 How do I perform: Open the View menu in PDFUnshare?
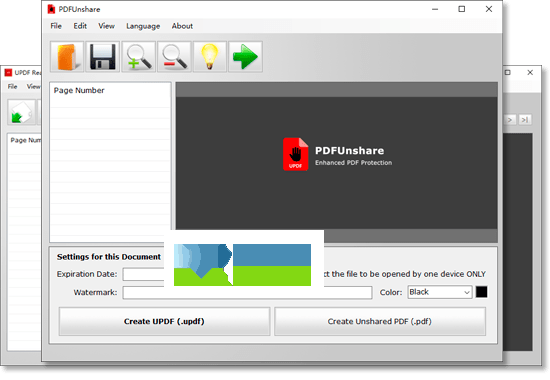106,26
